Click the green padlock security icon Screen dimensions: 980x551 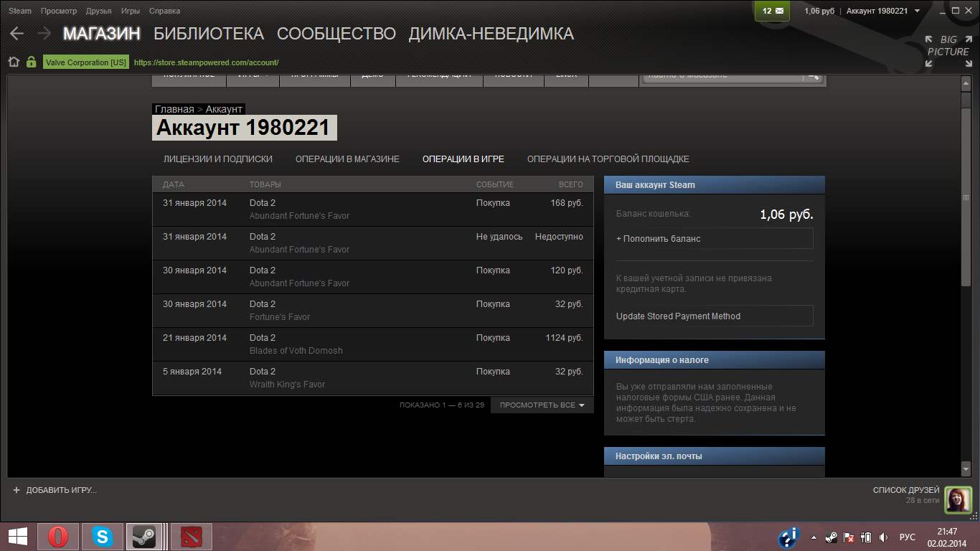(31, 62)
